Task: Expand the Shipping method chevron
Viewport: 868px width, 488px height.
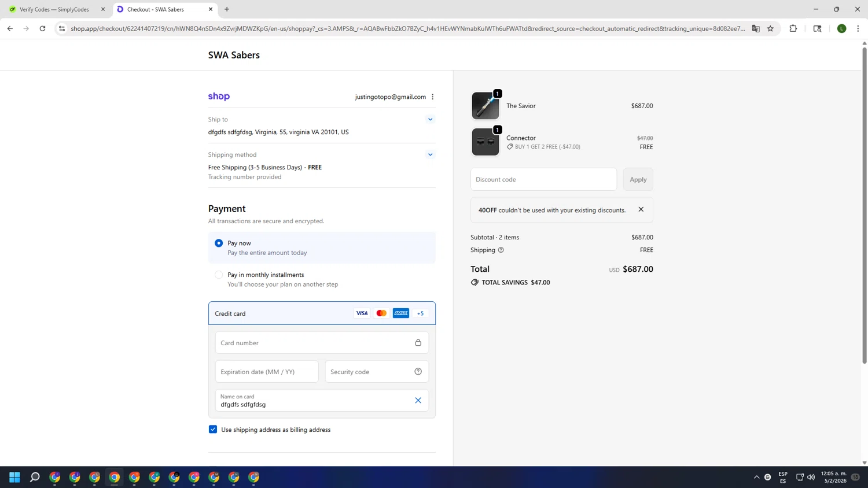Action: click(430, 154)
